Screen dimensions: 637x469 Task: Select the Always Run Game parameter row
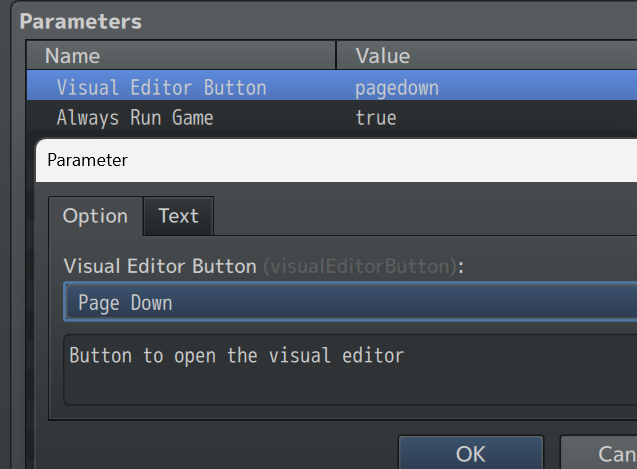point(135,118)
